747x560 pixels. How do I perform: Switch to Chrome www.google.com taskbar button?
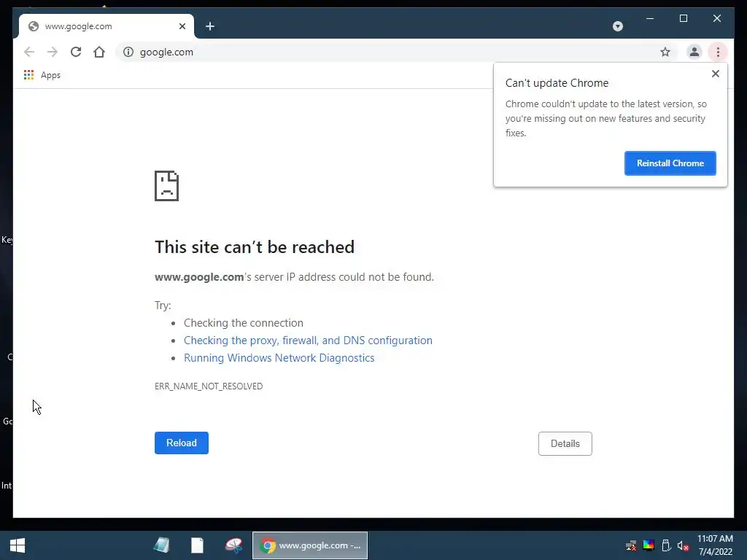click(x=309, y=545)
